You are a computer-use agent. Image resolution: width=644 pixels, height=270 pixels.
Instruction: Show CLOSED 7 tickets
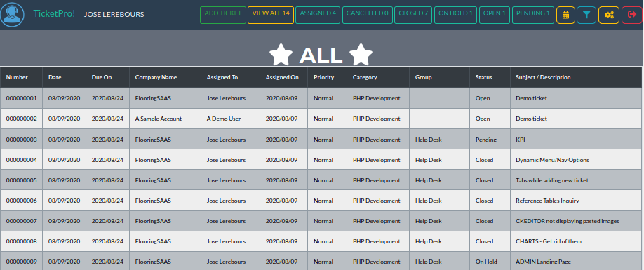point(413,15)
